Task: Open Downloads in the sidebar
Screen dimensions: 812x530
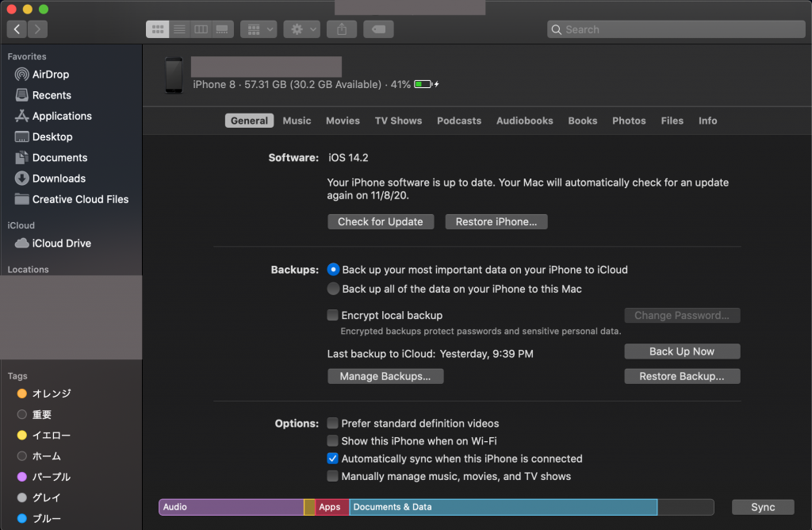Action: point(50,179)
